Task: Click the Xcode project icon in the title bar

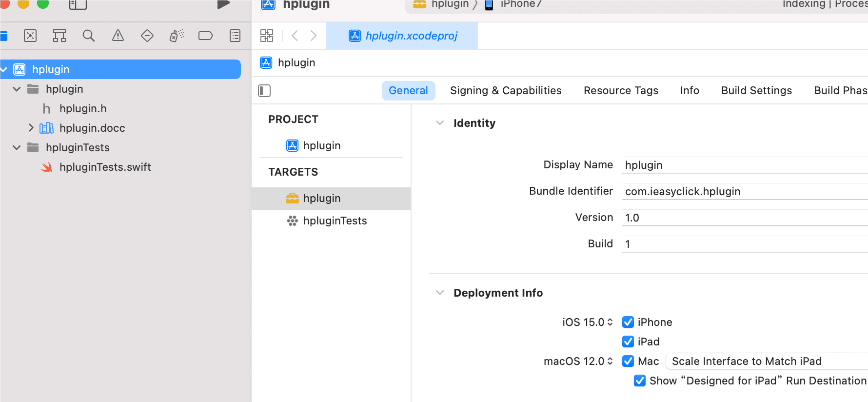Action: [268, 4]
